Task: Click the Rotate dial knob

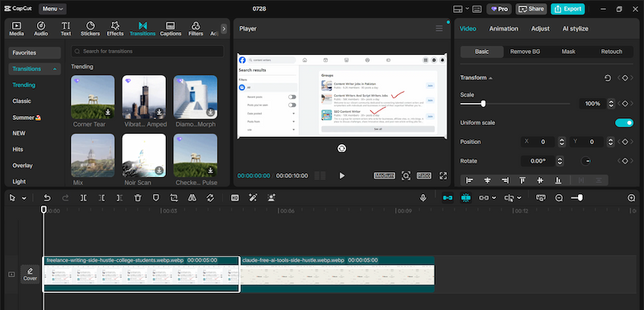Action: 586,161
